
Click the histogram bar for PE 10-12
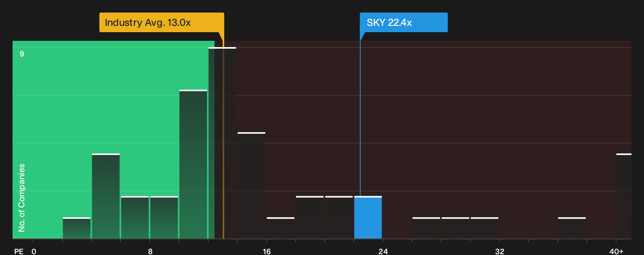point(193,164)
